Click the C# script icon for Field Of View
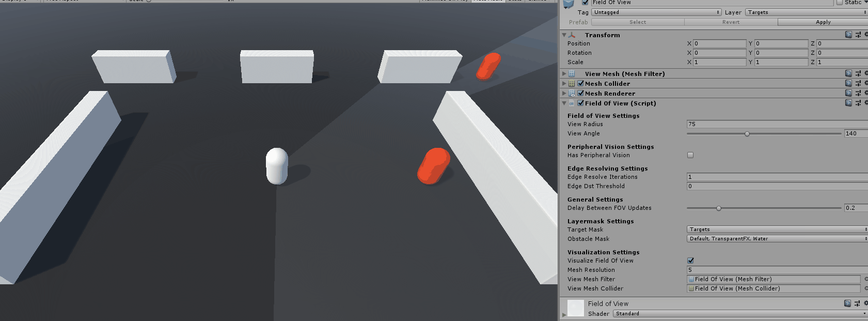Image resolution: width=868 pixels, height=321 pixels. [572, 103]
